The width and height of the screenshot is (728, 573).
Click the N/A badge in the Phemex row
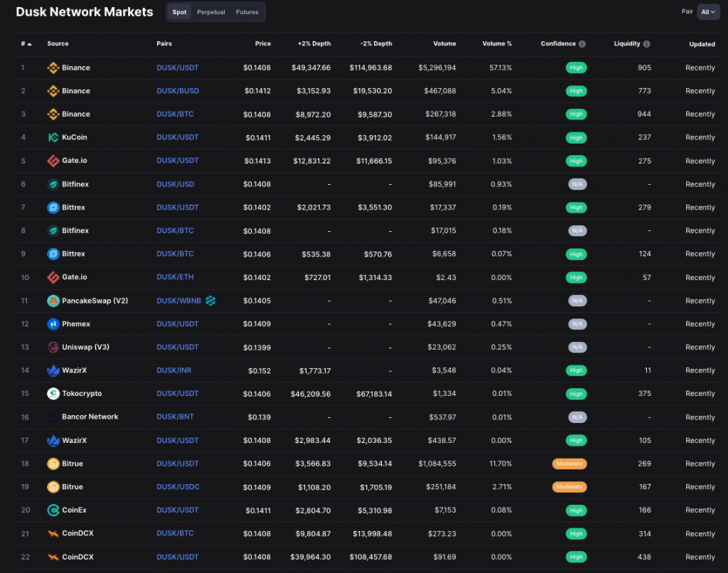click(577, 324)
